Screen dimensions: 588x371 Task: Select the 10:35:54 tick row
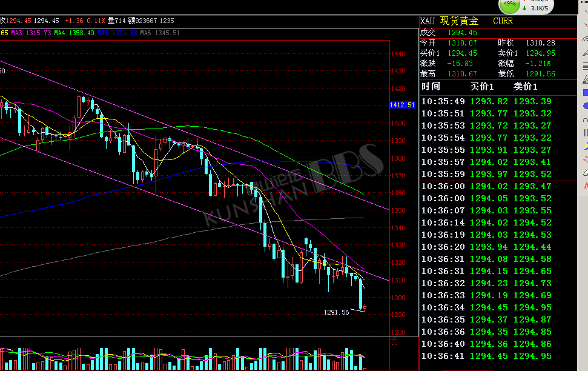pos(486,138)
